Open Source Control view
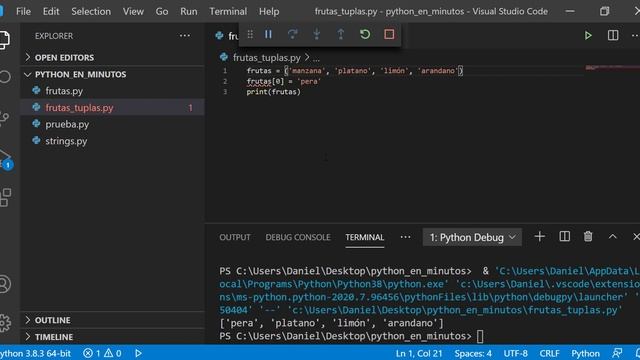 (4, 118)
